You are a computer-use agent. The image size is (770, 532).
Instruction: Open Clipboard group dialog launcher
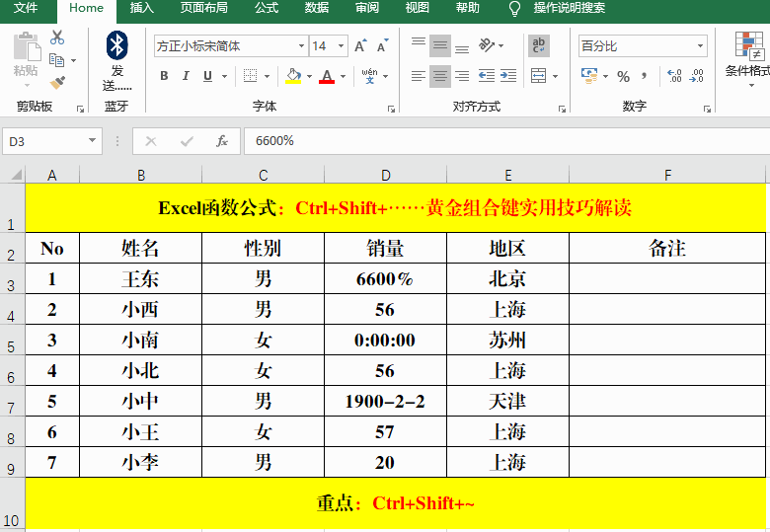80,109
